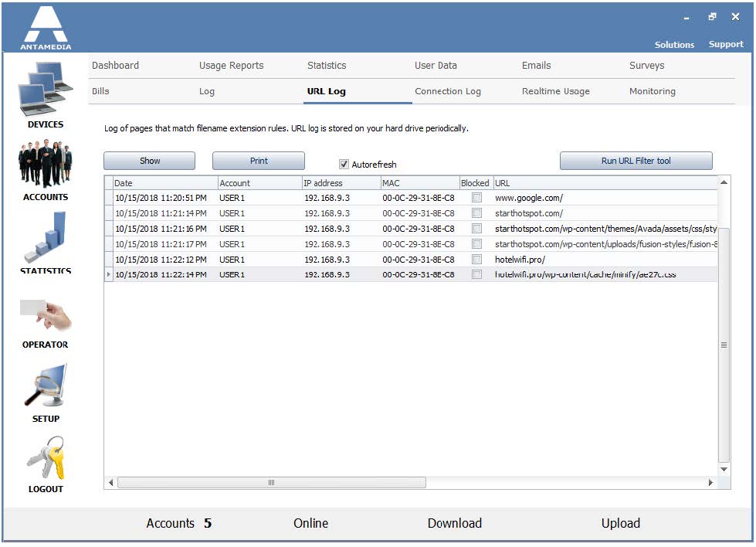Open the Devices section icon
This screenshot has width=756, height=547.
(x=46, y=90)
